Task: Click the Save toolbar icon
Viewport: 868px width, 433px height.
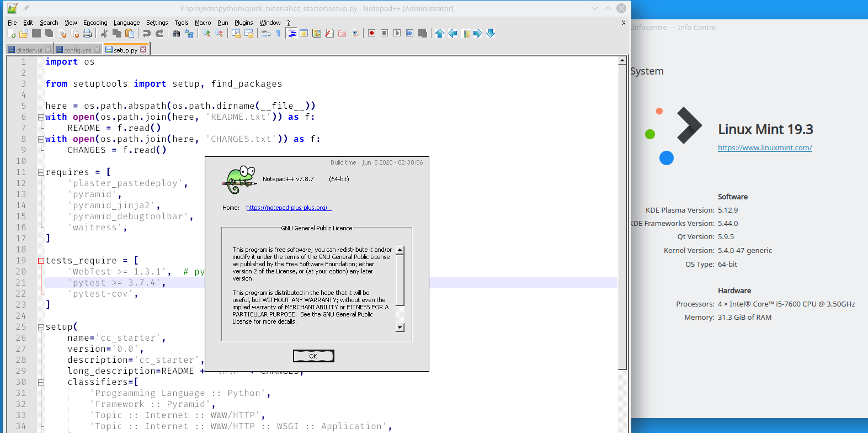Action: 36,33
